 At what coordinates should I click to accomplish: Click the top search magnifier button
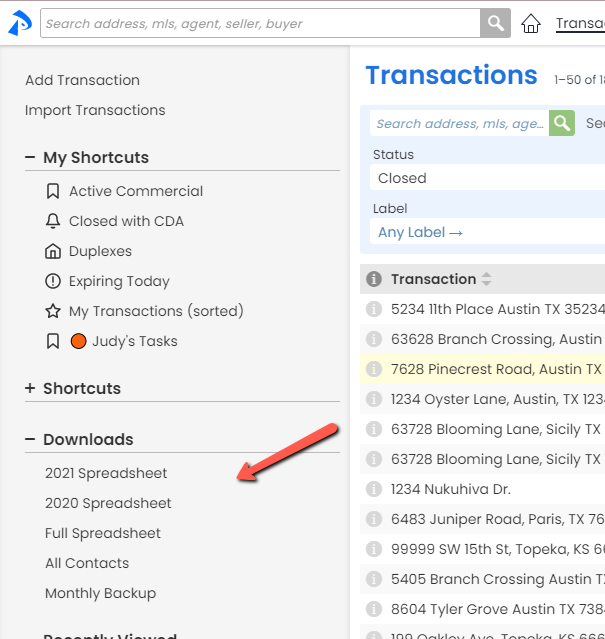pyautogui.click(x=495, y=23)
